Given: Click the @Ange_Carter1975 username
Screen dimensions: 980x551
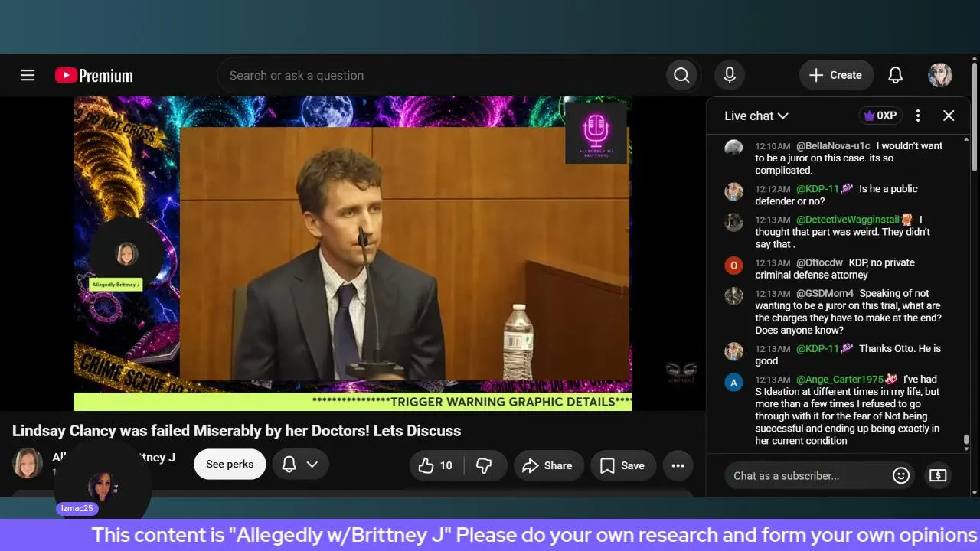Looking at the screenshot, I should [840, 379].
